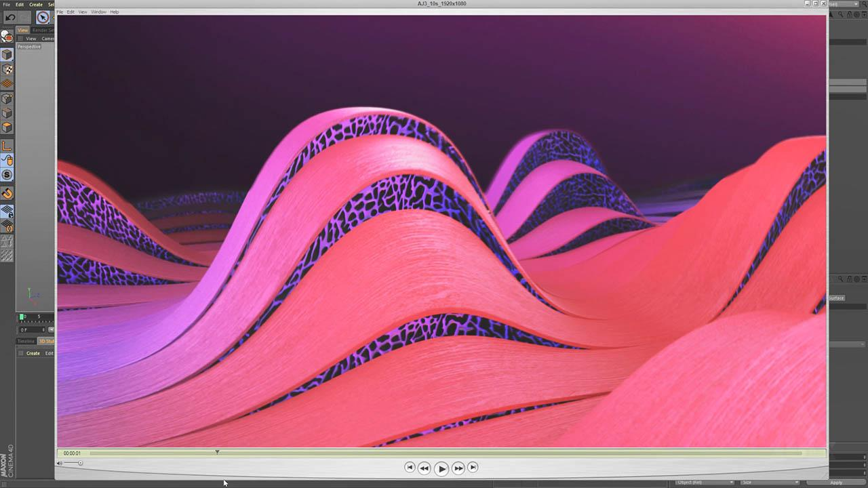The image size is (868, 488).
Task: Mute audio with the speaker icon
Action: click(x=59, y=463)
